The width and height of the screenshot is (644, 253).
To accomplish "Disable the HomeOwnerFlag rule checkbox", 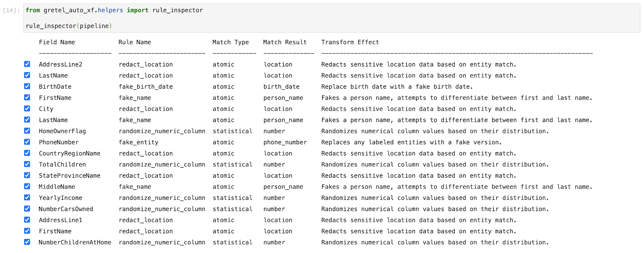I will click(27, 131).
